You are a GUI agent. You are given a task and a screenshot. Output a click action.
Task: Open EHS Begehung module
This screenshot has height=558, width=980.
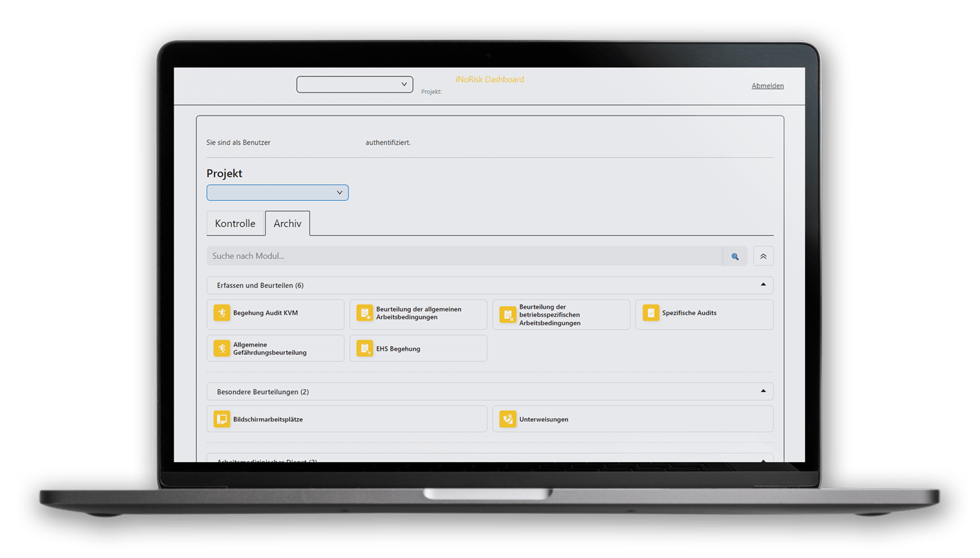pos(419,348)
